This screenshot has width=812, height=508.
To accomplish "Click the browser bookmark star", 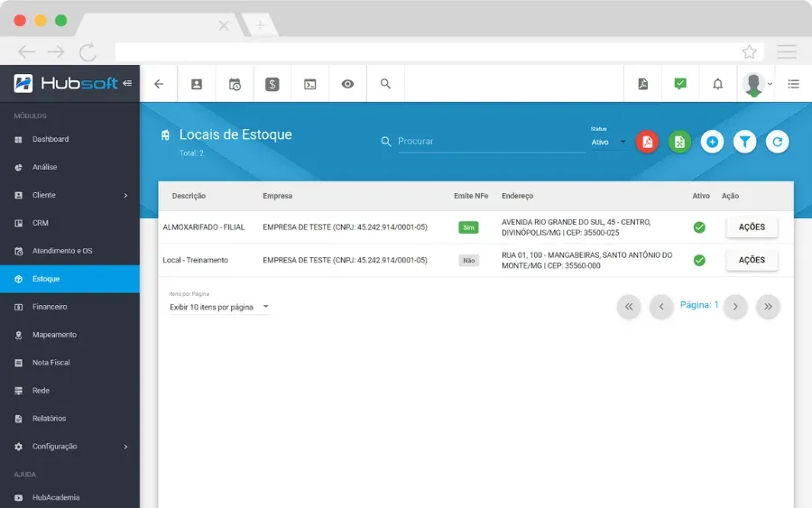I will (749, 51).
